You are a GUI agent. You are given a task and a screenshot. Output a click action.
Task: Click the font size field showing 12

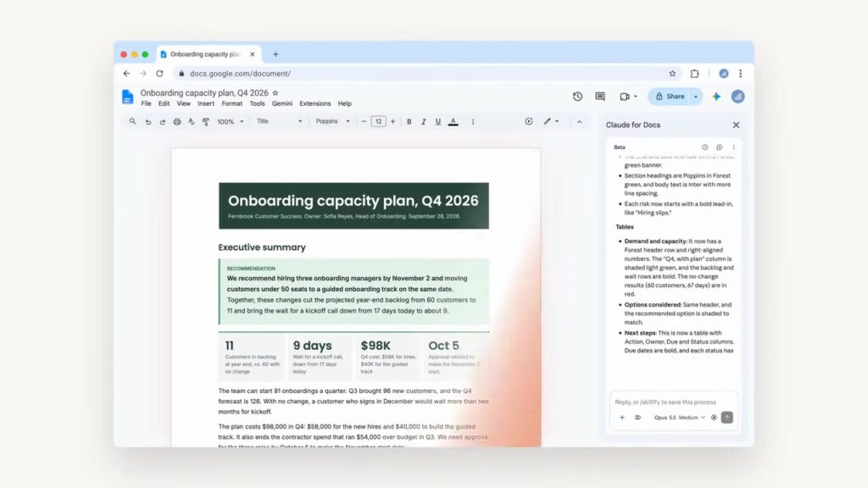coord(378,122)
